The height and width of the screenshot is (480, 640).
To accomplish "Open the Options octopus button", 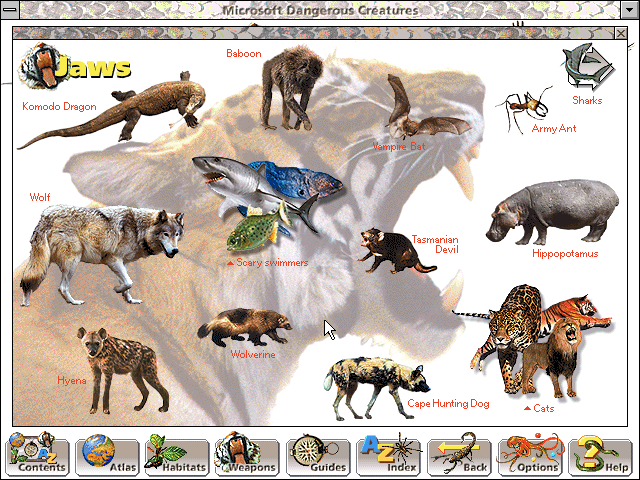I will tap(530, 454).
